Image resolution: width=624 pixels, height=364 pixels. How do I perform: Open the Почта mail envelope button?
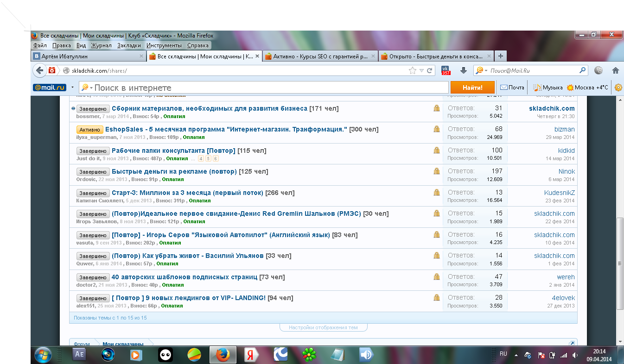[x=512, y=88]
